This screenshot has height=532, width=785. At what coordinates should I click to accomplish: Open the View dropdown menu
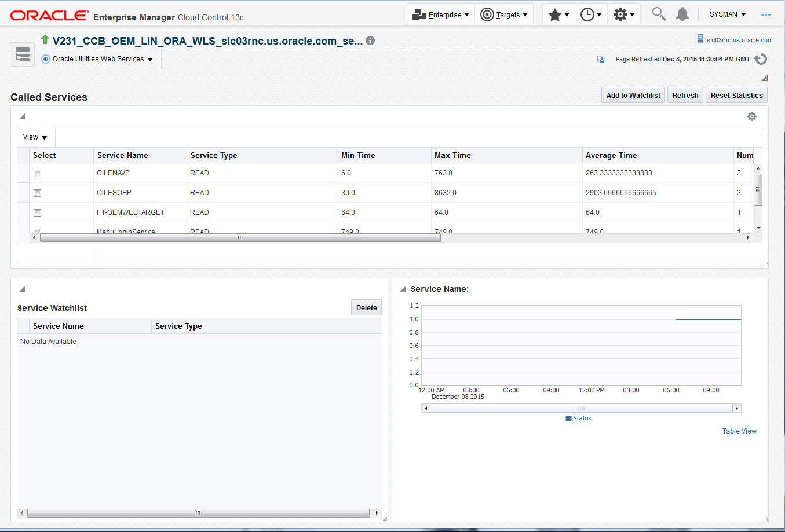point(35,137)
